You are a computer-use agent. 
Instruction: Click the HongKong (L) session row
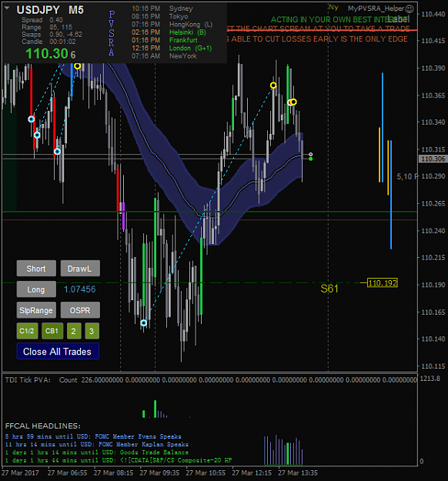[172, 24]
